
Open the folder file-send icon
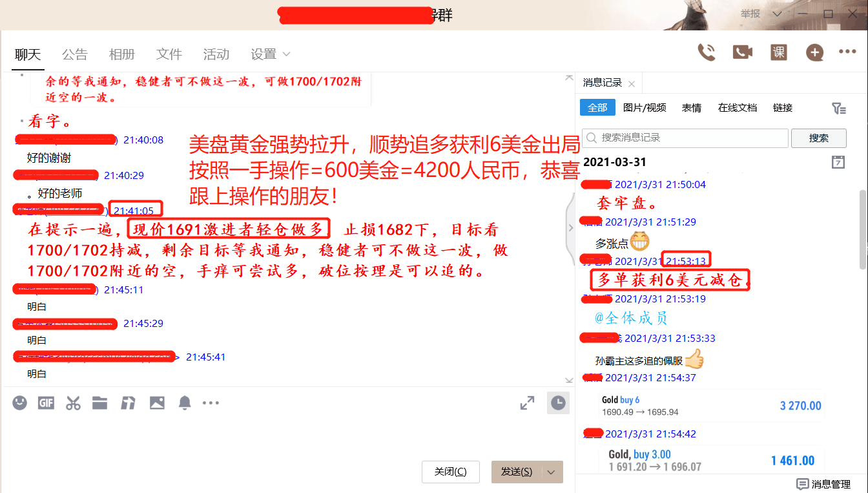click(x=99, y=403)
